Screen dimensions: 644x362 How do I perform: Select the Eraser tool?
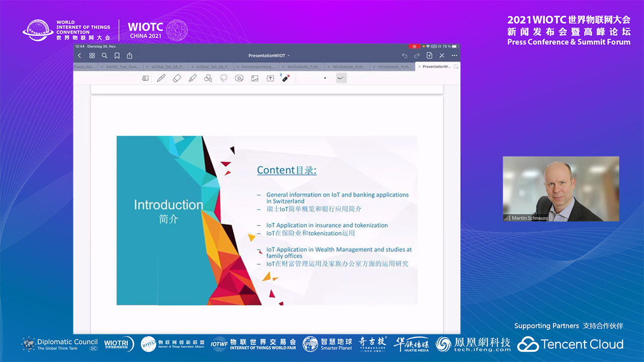tap(177, 78)
